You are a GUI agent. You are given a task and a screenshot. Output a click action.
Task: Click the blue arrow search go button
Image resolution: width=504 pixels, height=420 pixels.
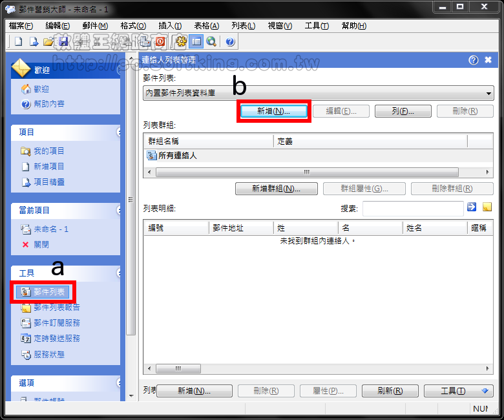click(x=472, y=207)
